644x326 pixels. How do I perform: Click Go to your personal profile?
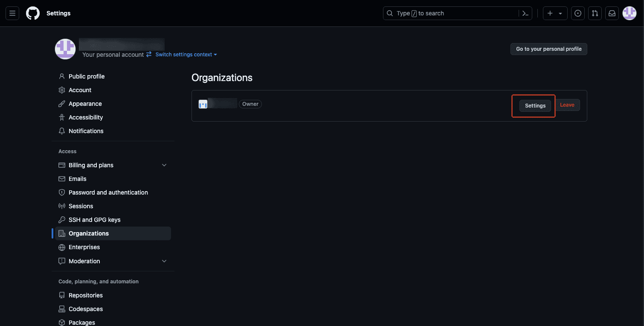549,49
